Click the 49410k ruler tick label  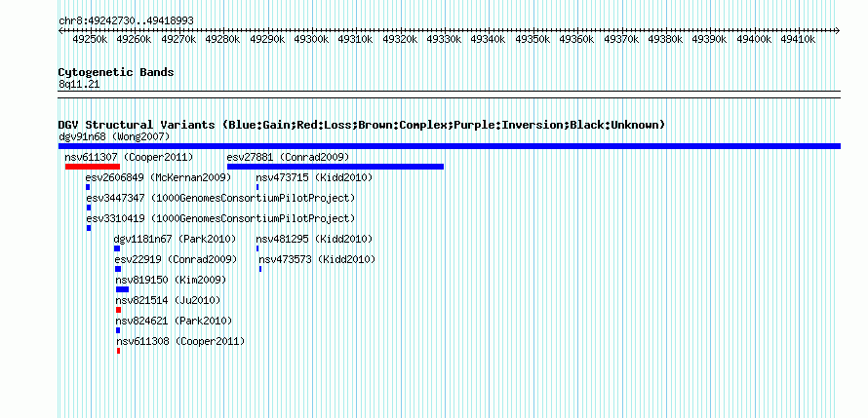798,40
